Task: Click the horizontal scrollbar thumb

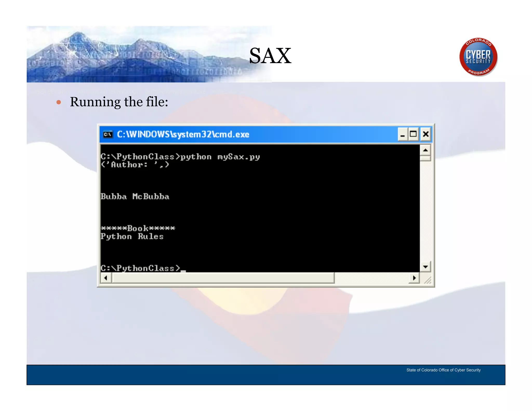Action: (x=223, y=278)
